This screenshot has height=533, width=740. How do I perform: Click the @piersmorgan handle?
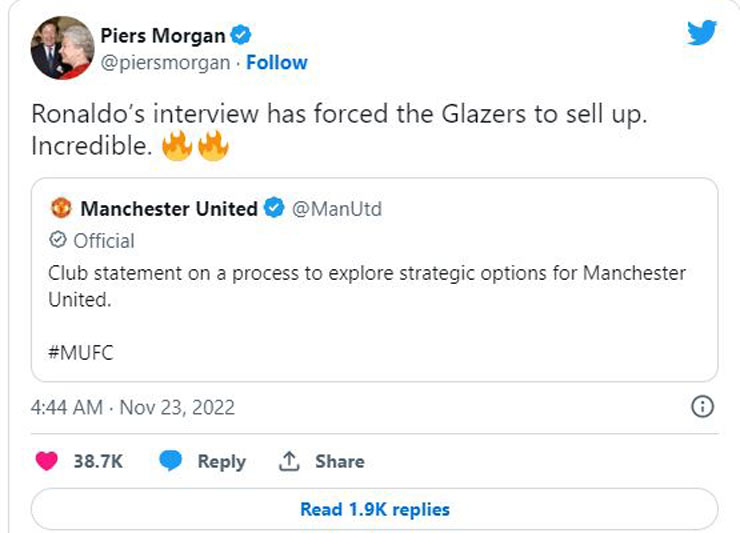pyautogui.click(x=164, y=62)
